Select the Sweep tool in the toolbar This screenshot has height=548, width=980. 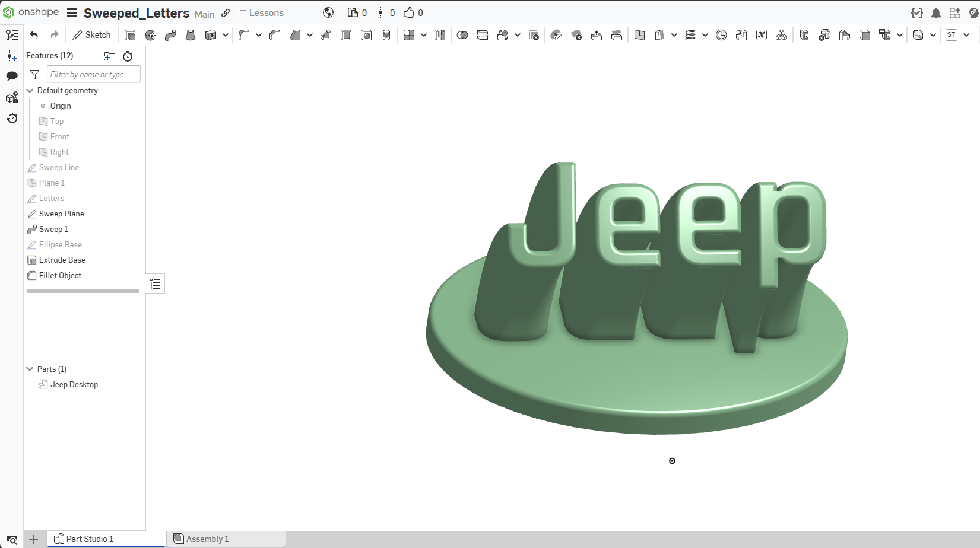(x=170, y=35)
